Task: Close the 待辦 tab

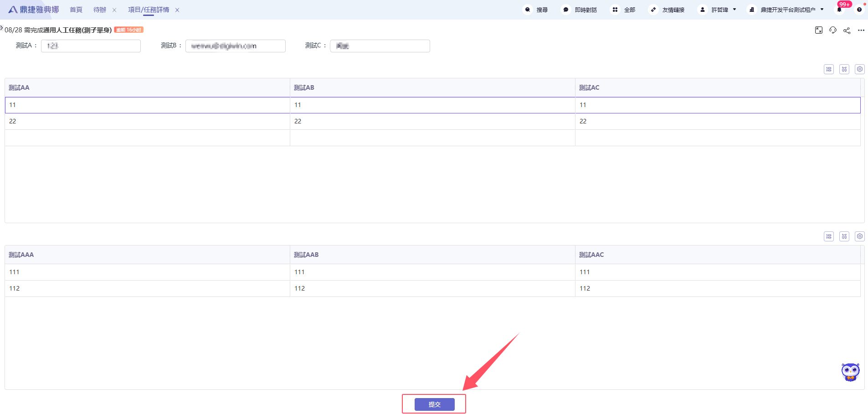Action: click(114, 10)
